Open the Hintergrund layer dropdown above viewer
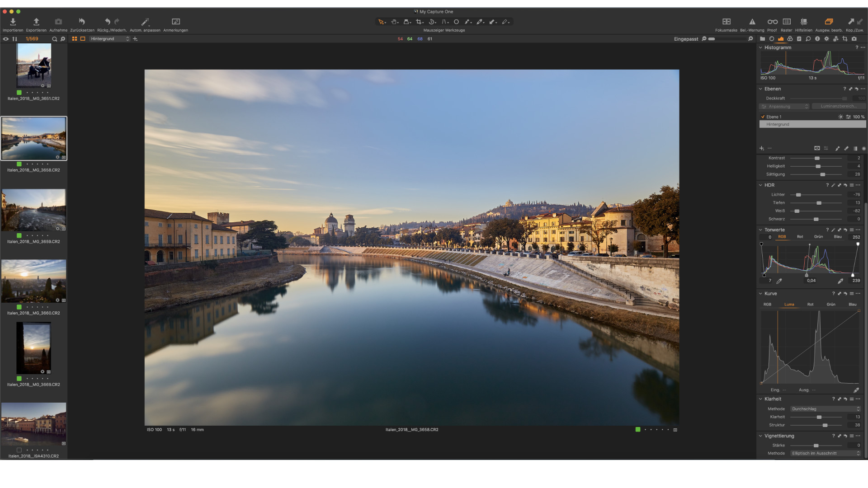Image resolution: width=868 pixels, height=488 pixels. coord(109,39)
